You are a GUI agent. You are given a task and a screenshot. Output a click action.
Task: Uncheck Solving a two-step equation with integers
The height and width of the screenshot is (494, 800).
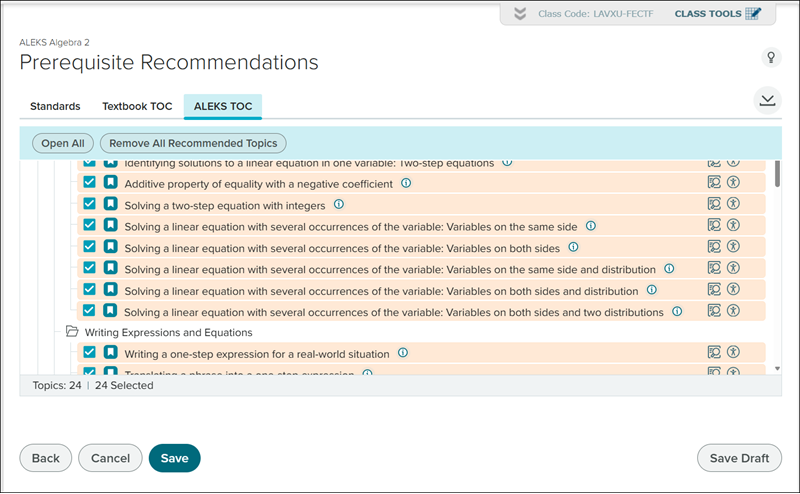tap(90, 205)
